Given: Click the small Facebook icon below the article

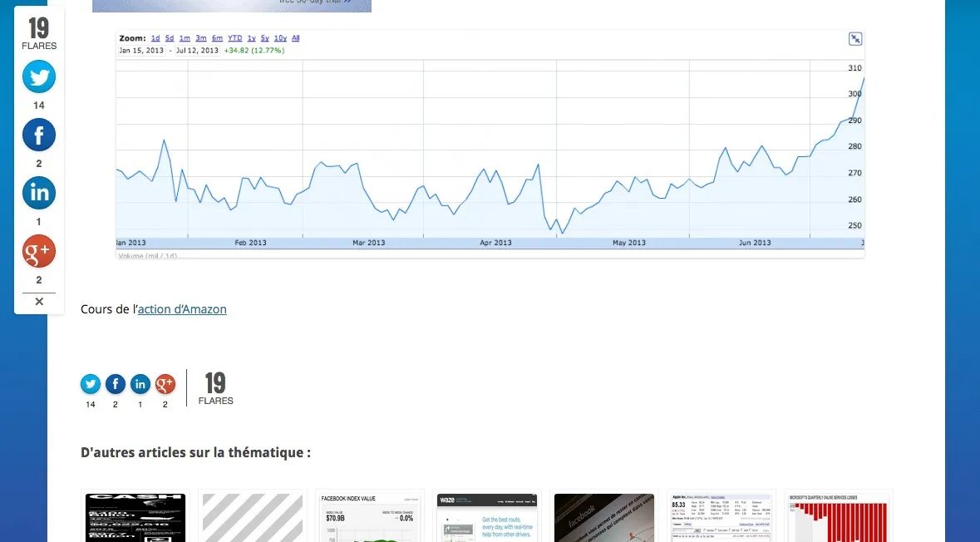Looking at the screenshot, I should [x=115, y=384].
